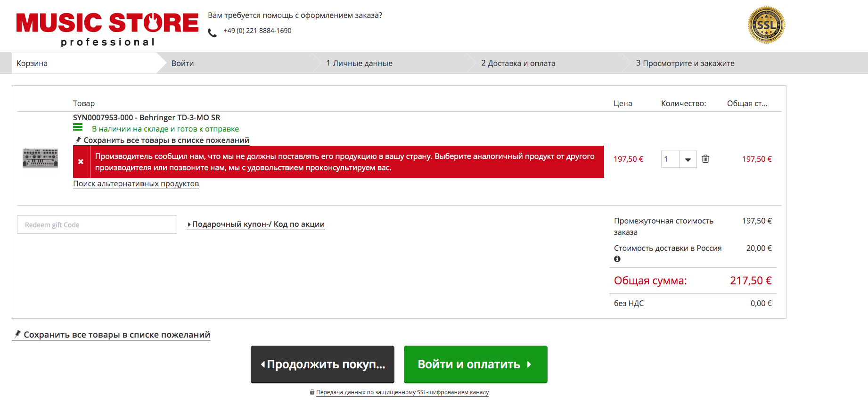This screenshot has width=868, height=406.
Task: Open product title SYN0007953-000 - Behringer TD-3-MO SR
Action: click(147, 117)
